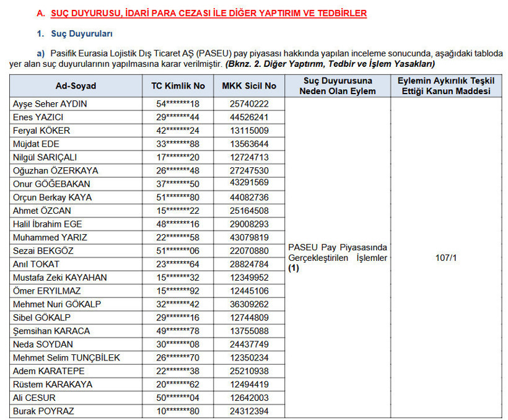The width and height of the screenshot is (508, 420).
Task: Select the name 'Enes YAZICI'
Action: 38,117
